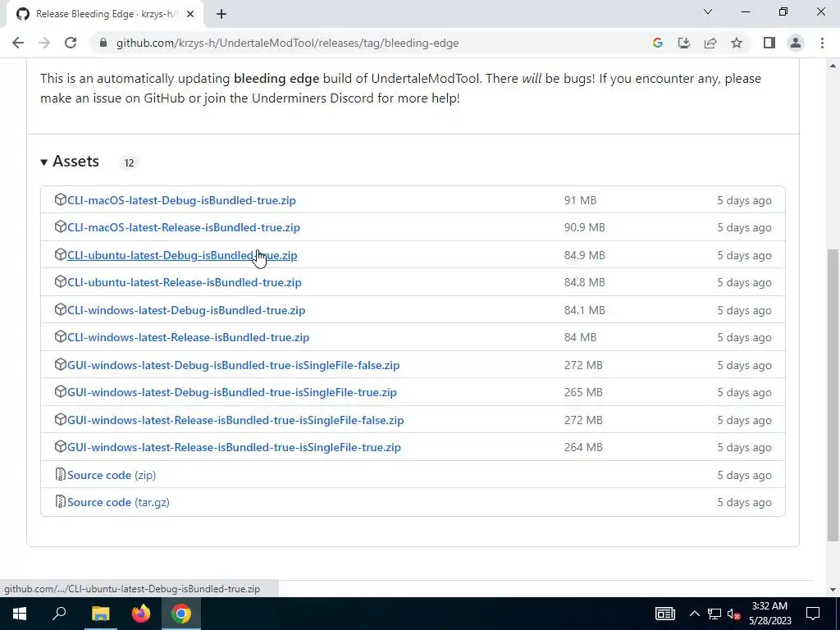This screenshot has width=840, height=630.
Task: Download GUI Release isSingleFile-true zip
Action: (234, 447)
